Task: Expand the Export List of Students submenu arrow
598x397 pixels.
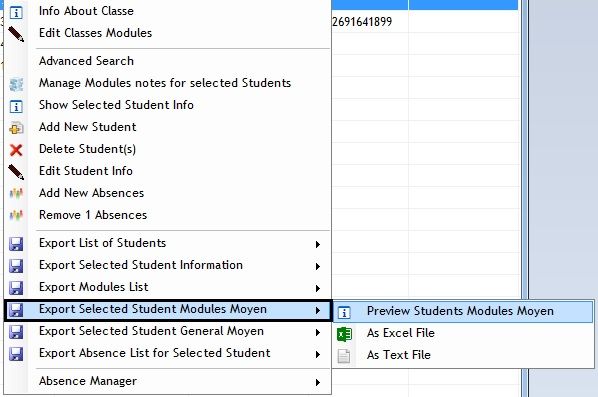Action: point(318,244)
